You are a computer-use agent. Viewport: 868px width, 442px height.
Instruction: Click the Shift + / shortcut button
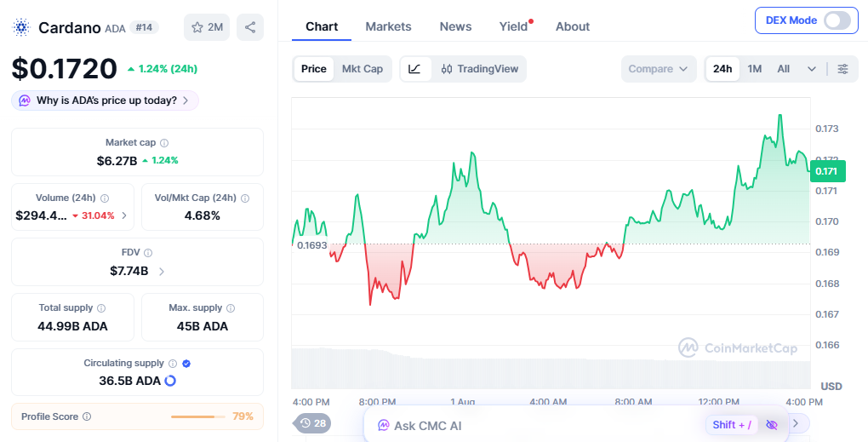pyautogui.click(x=731, y=425)
